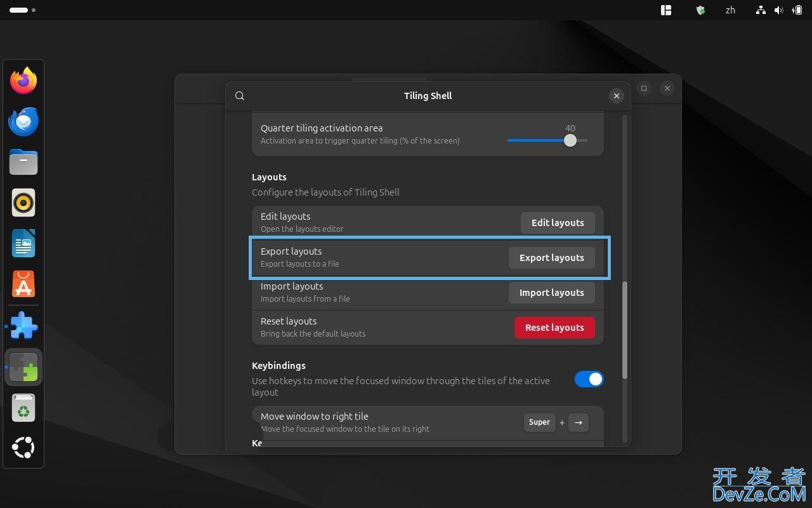The height and width of the screenshot is (508, 812).
Task: Click the green shield tray icon
Action: pyautogui.click(x=700, y=10)
